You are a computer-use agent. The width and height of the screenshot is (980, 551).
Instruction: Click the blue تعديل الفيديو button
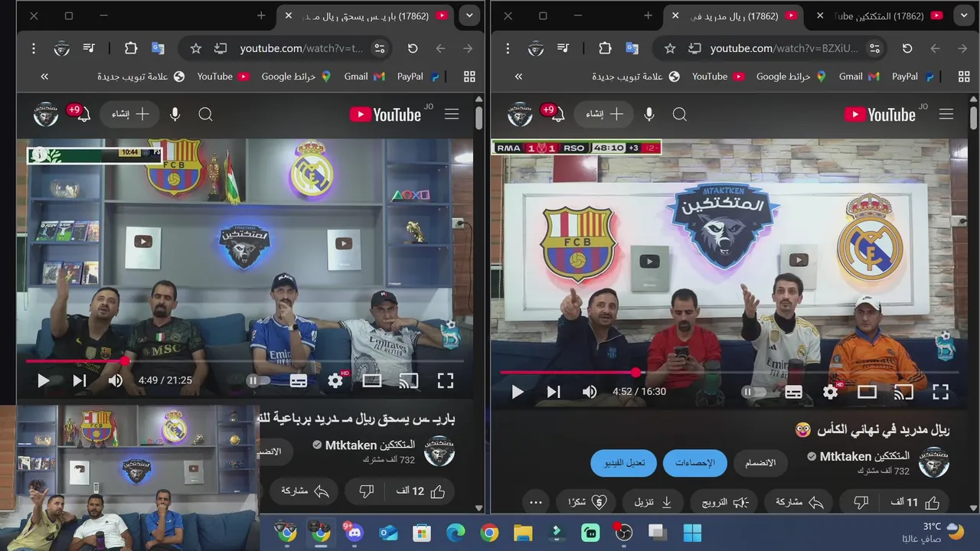click(x=624, y=463)
